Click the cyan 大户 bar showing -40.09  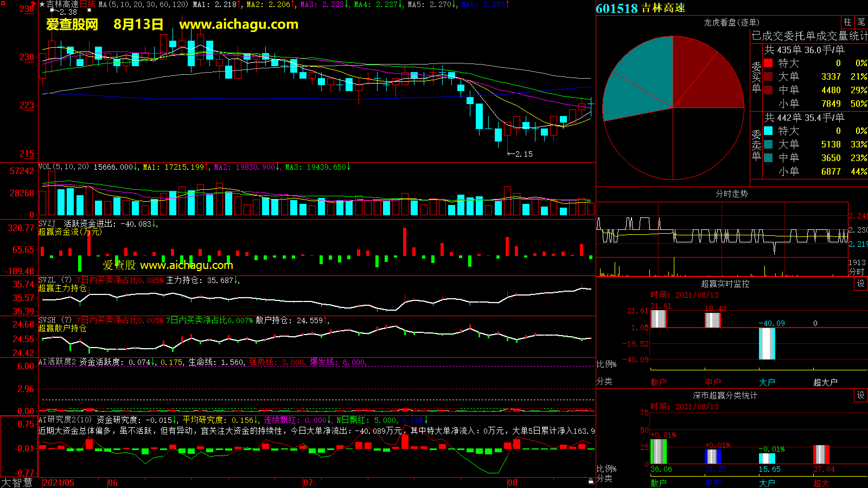[x=767, y=344]
